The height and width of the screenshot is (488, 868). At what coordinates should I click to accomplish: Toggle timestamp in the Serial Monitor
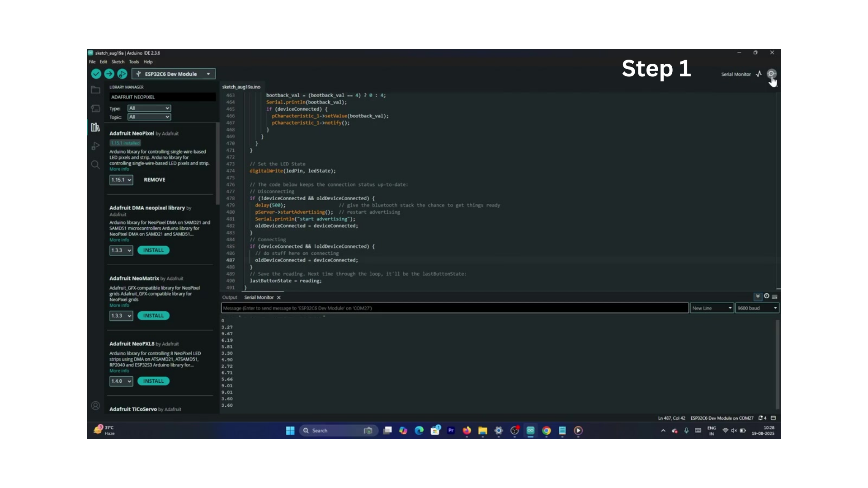(x=767, y=296)
